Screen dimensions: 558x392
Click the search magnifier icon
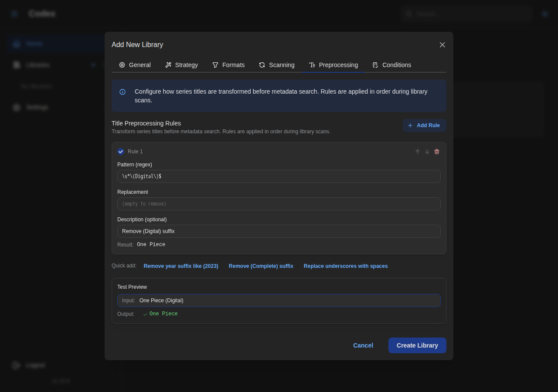[x=408, y=14]
